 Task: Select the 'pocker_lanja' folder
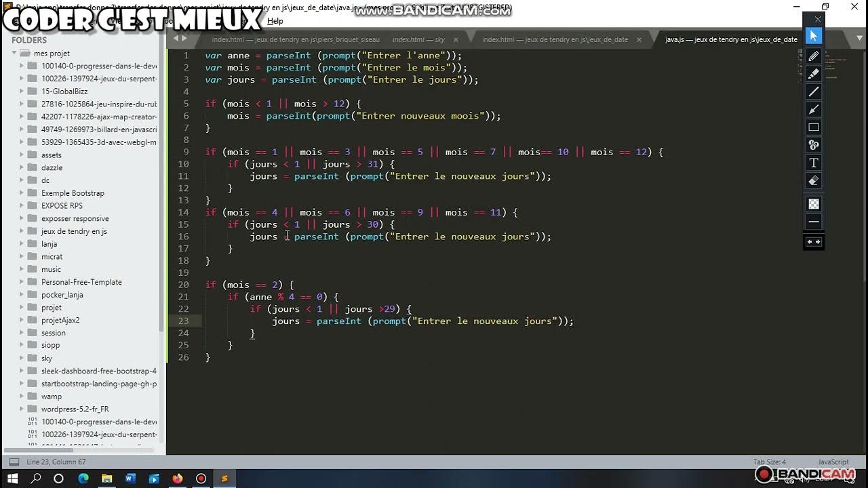[62, 295]
